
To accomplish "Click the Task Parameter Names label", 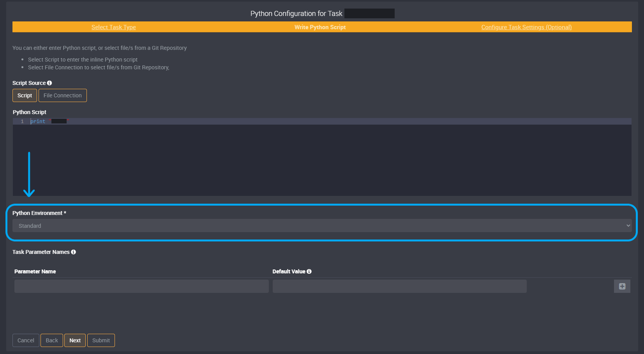I will [41, 252].
